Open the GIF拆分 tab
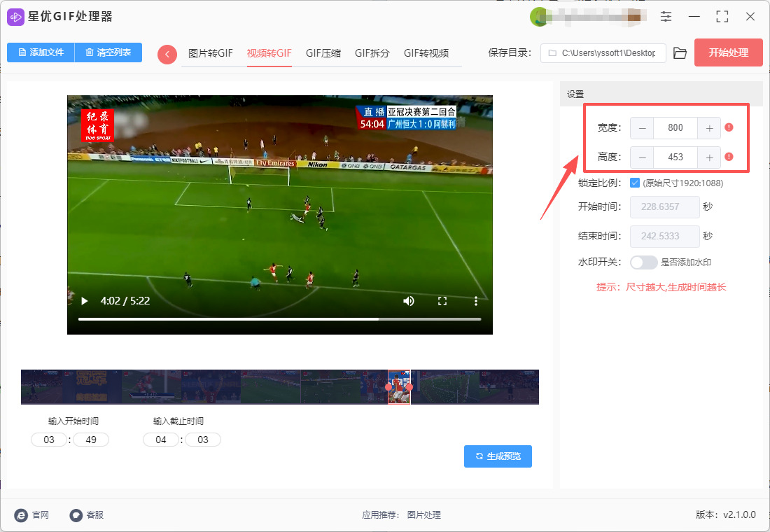 pos(372,53)
